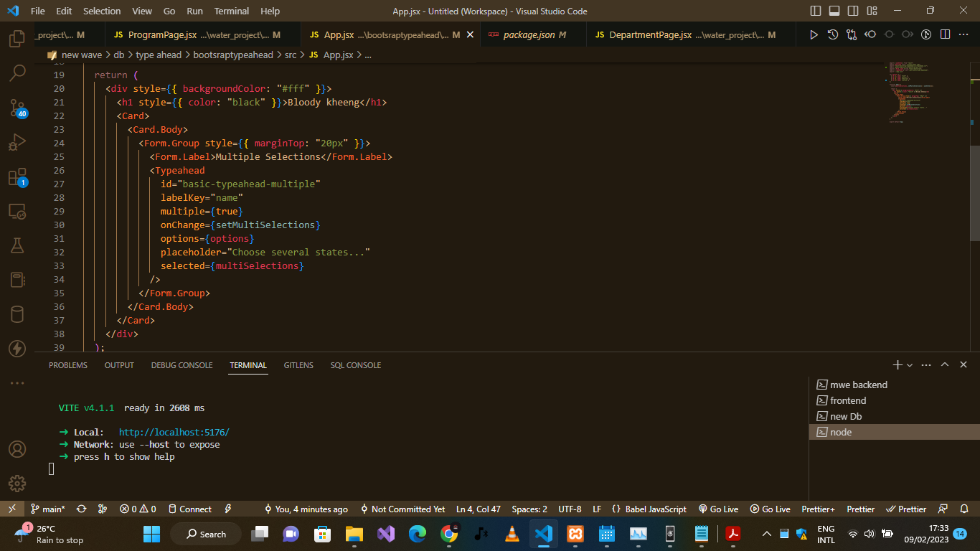Click the Run file play button
This screenshot has height=551, width=980.
pyautogui.click(x=813, y=34)
